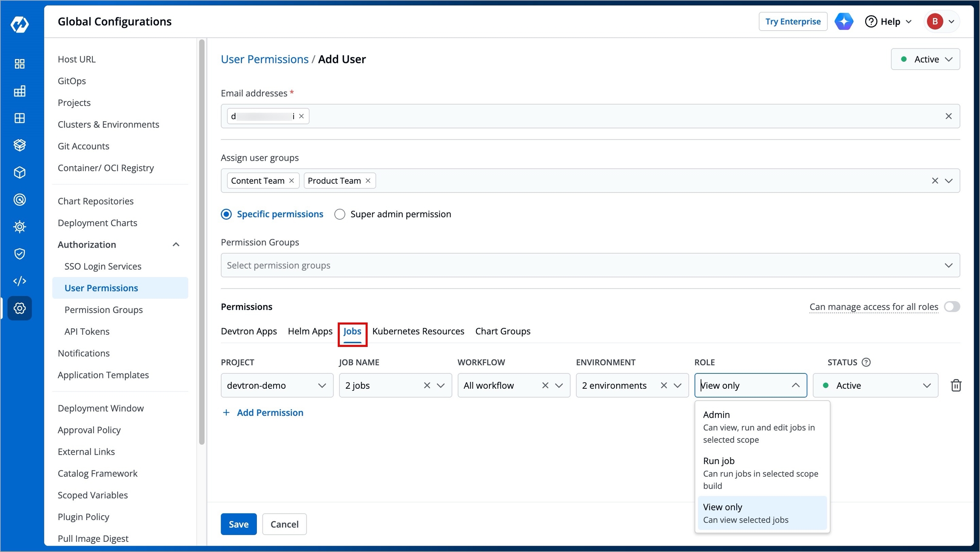Switch to Devtron Apps tab
The width and height of the screenshot is (980, 552).
pos(249,331)
